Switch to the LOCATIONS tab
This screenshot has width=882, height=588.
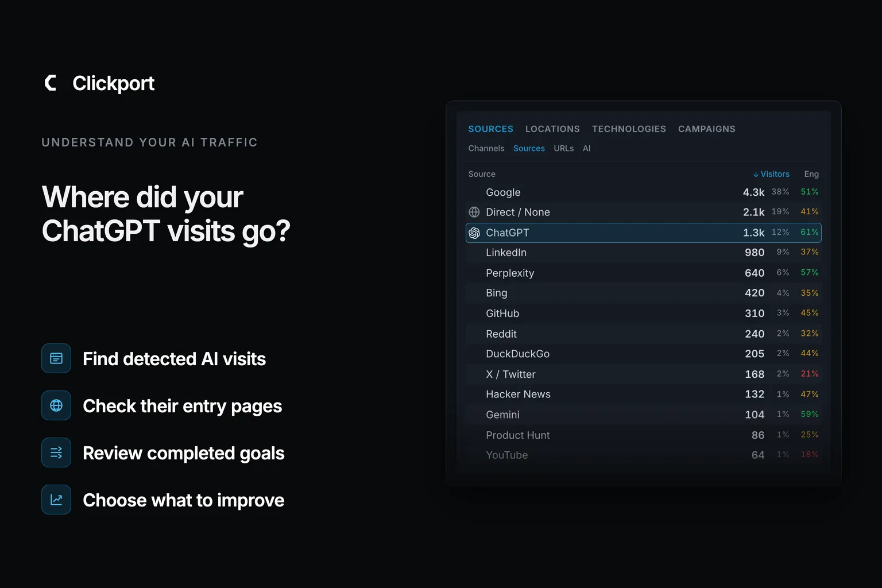pyautogui.click(x=552, y=129)
